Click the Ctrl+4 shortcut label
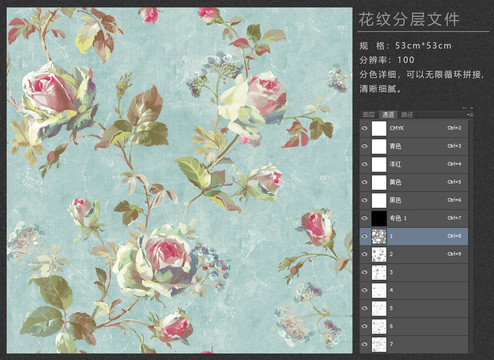 pos(454,164)
